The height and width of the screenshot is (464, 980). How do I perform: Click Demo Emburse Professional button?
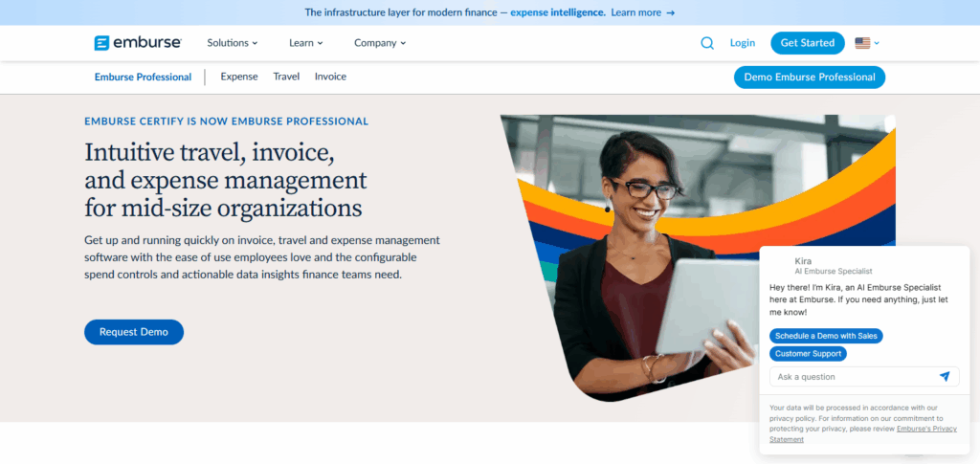click(810, 77)
